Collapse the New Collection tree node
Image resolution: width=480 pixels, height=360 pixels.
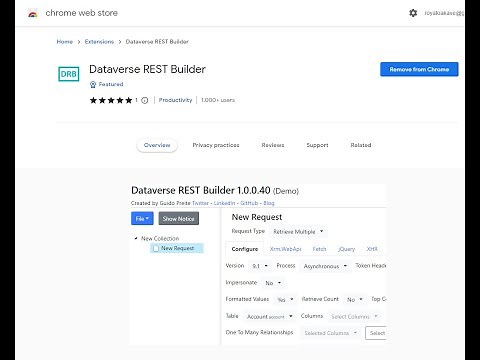coord(136,239)
